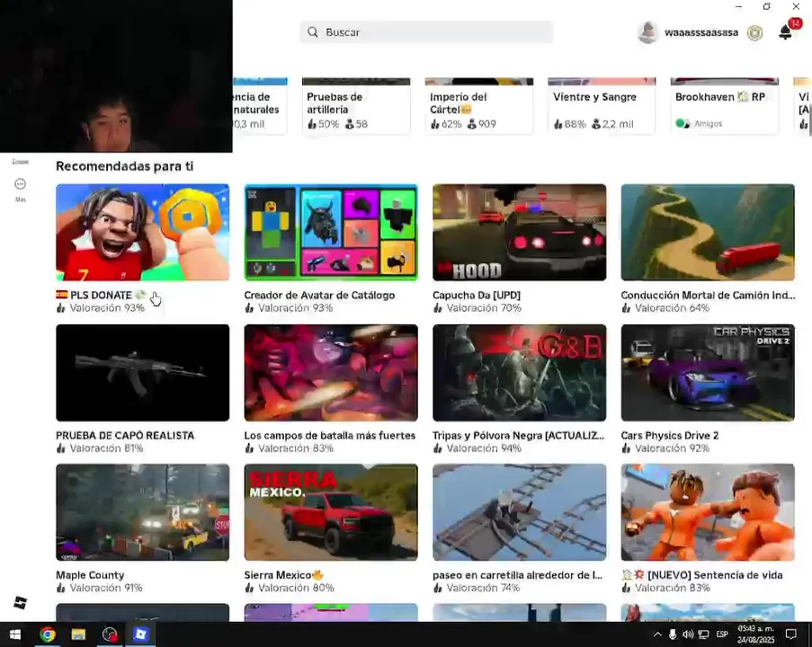Open the Más sidebar icon
812x647 pixels.
click(x=20, y=184)
